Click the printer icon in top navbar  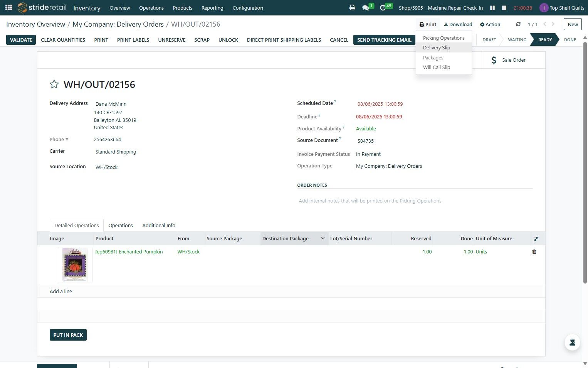[352, 8]
